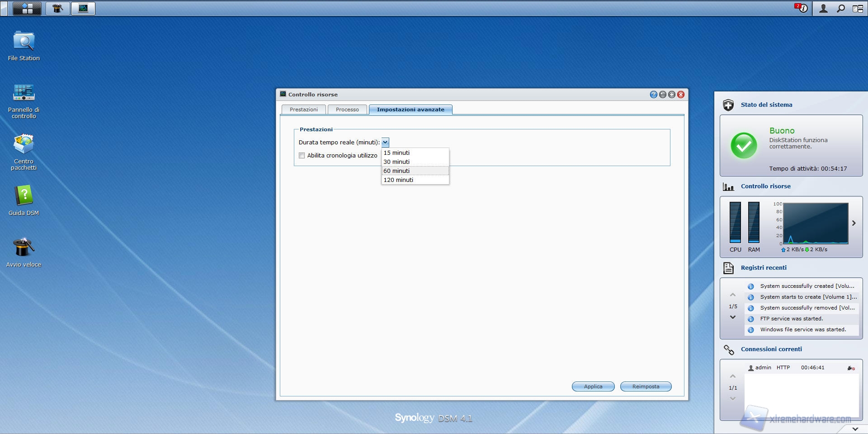Open the user account options icon
Screen dimensions: 868x434
pyautogui.click(x=823, y=9)
